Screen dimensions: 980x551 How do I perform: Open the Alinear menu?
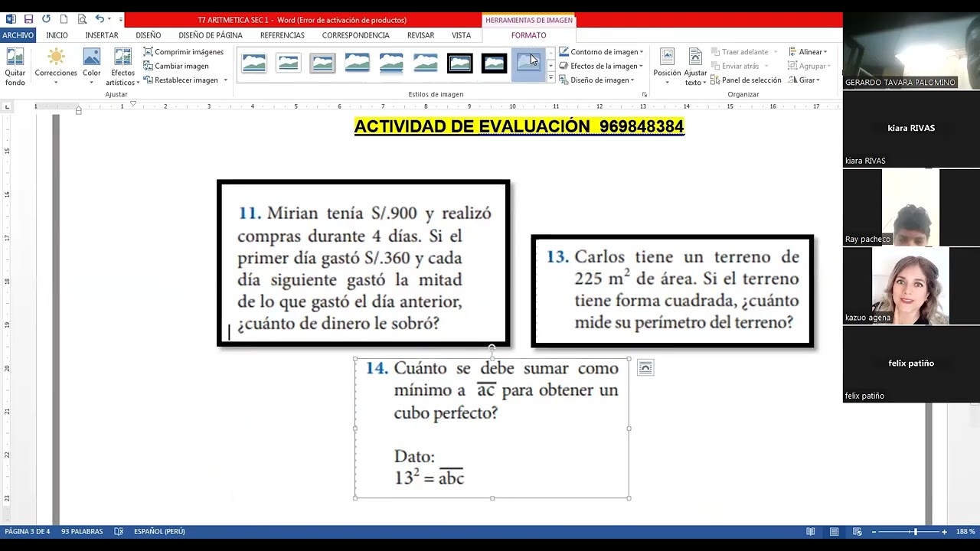pyautogui.click(x=808, y=52)
